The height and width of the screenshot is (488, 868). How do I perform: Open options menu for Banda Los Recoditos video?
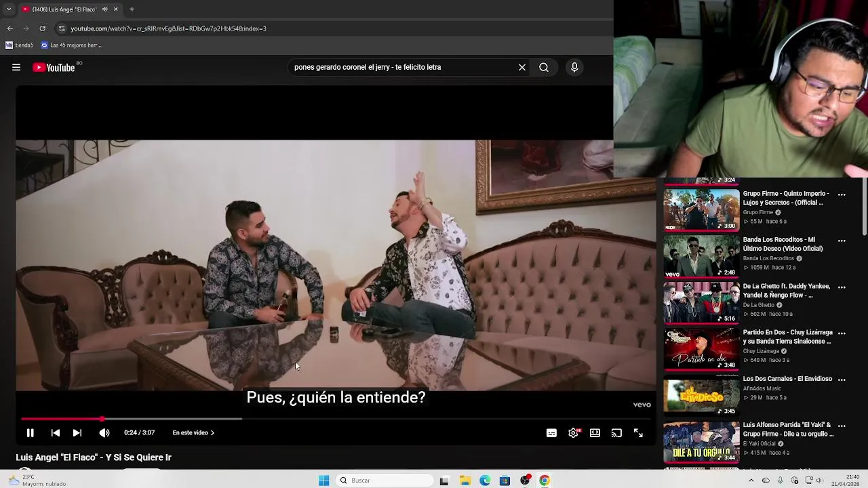(842, 241)
